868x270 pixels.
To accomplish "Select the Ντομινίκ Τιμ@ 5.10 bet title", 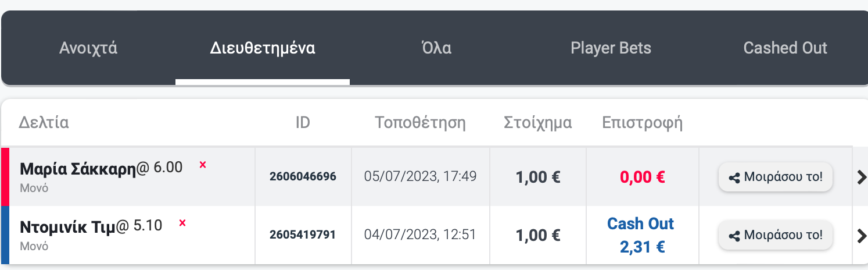I will [x=91, y=226].
